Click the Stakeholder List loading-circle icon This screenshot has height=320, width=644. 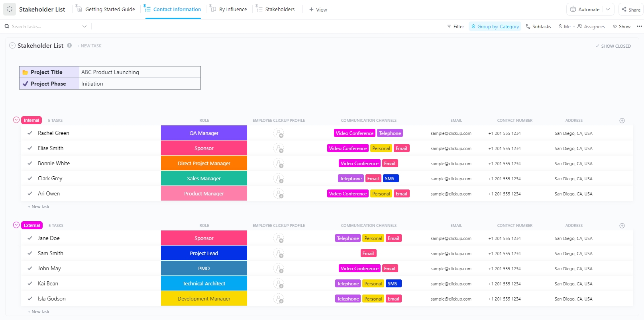10,9
